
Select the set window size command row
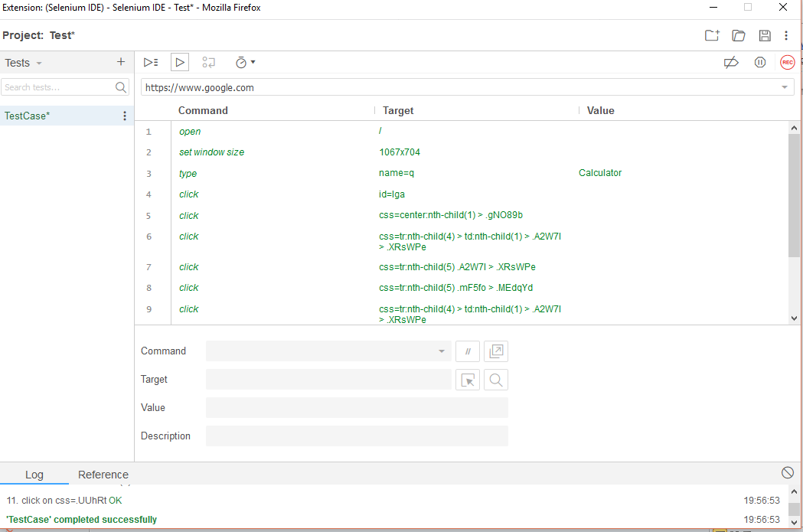463,152
